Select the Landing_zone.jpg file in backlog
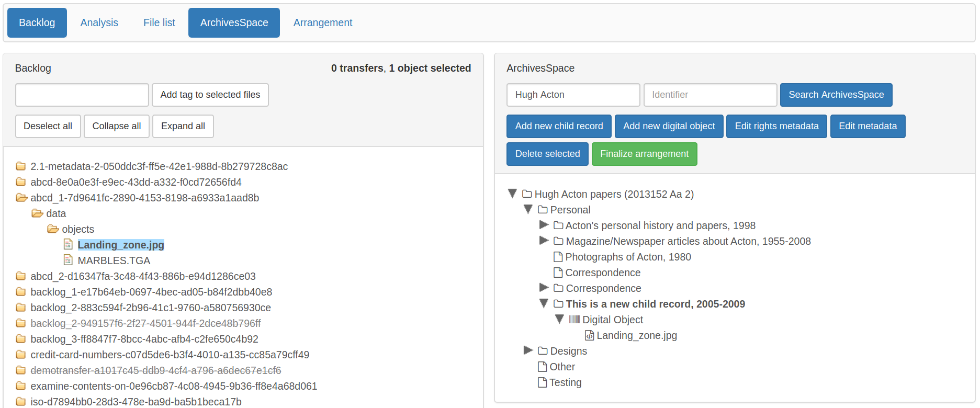 pyautogui.click(x=120, y=245)
